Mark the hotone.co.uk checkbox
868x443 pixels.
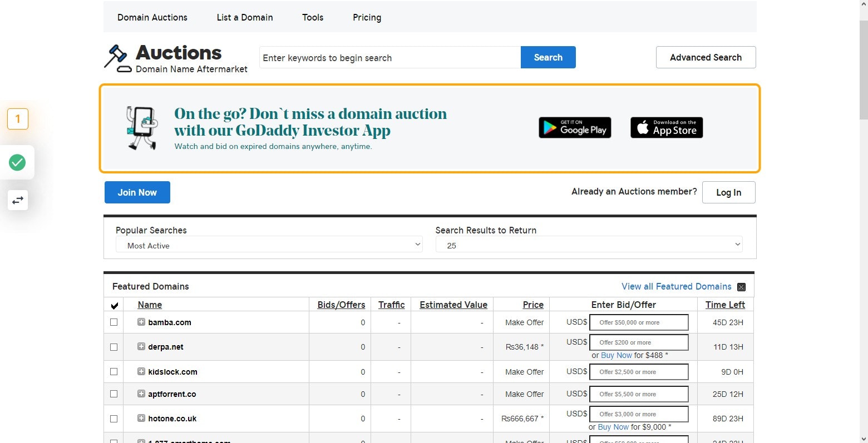[x=114, y=419]
